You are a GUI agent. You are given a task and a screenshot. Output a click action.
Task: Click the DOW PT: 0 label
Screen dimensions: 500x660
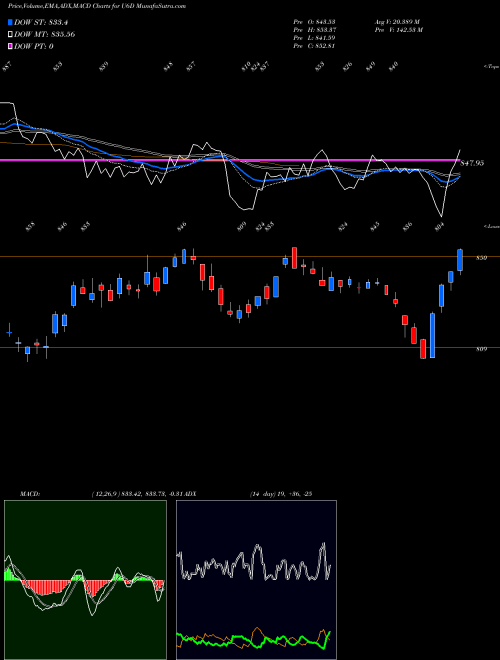[34, 46]
